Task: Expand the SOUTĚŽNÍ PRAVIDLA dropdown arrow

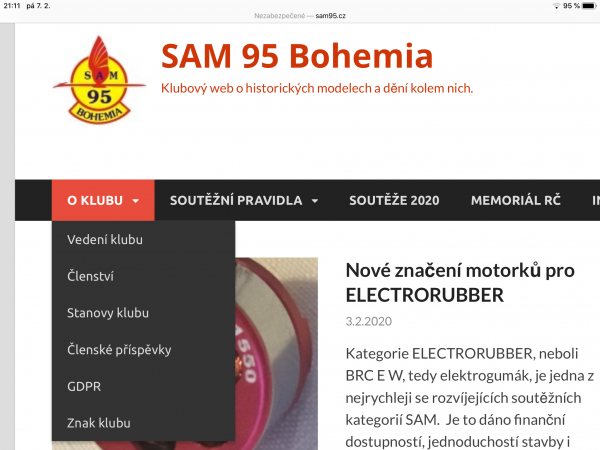Action: [315, 201]
